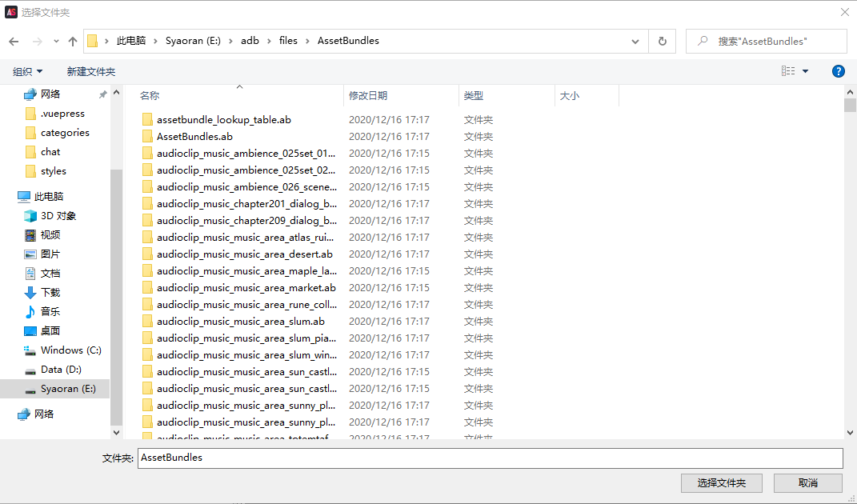
Task: Confirm with the 选择文件夹 button
Action: coord(722,482)
